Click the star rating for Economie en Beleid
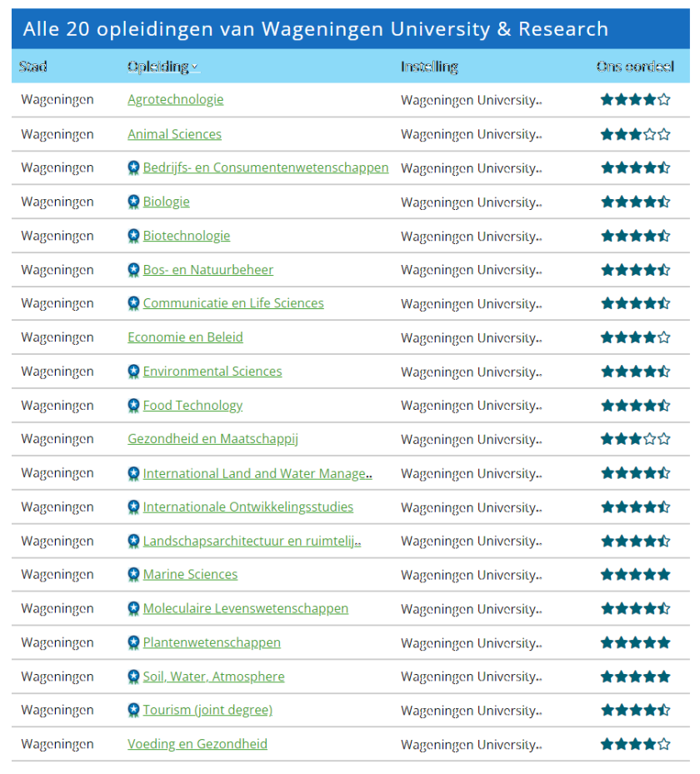 tap(635, 337)
